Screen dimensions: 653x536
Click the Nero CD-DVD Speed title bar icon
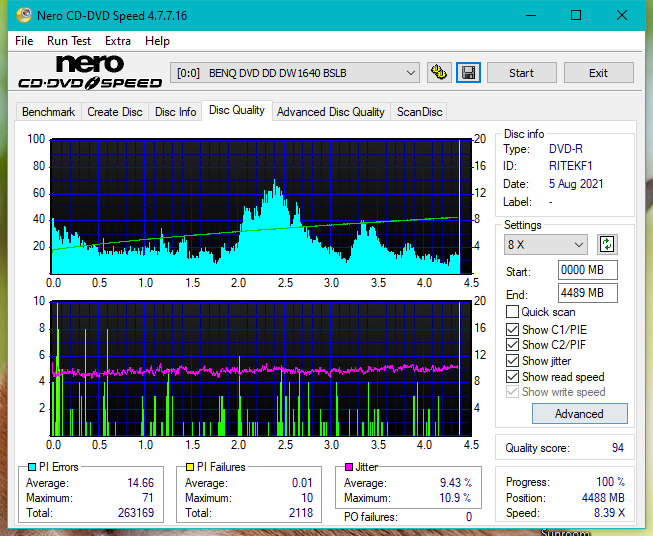pyautogui.click(x=24, y=15)
